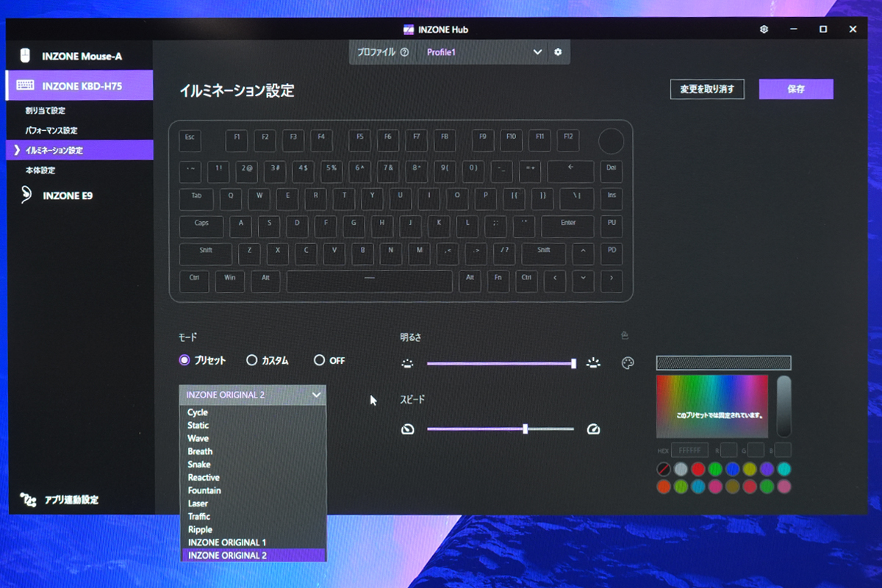Click the color palette icon
This screenshot has width=882, height=588.
coord(628,363)
